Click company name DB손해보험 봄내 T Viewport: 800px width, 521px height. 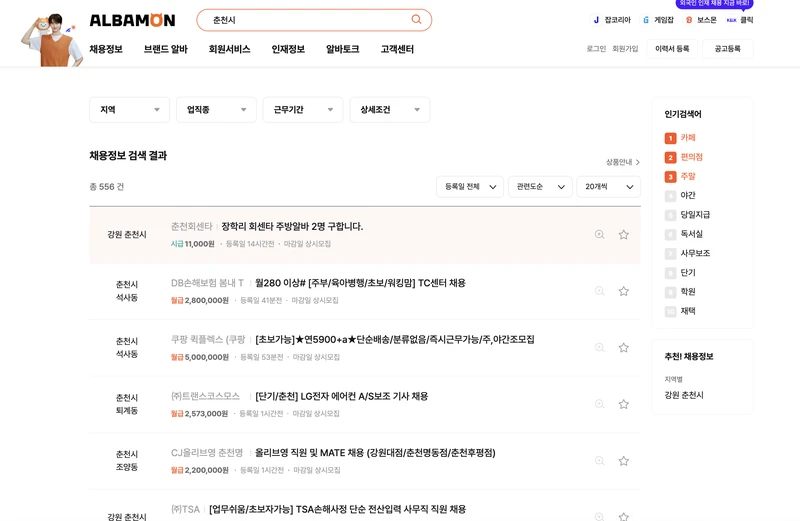[x=207, y=283]
